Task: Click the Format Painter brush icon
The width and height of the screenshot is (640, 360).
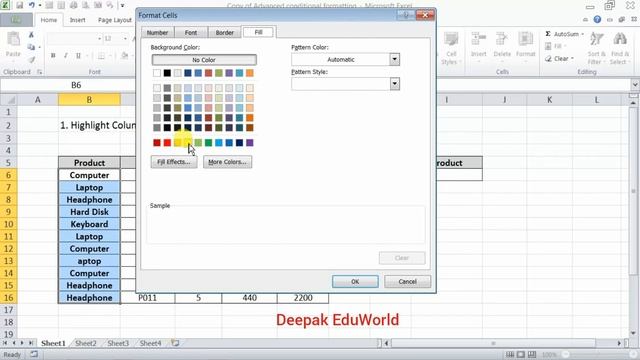Action: coord(31,60)
